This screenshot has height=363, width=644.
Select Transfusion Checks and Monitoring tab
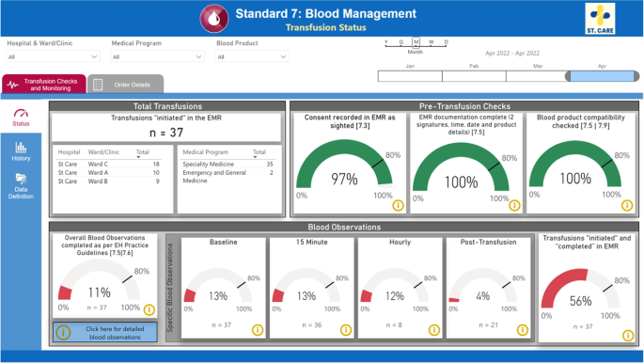(x=44, y=85)
